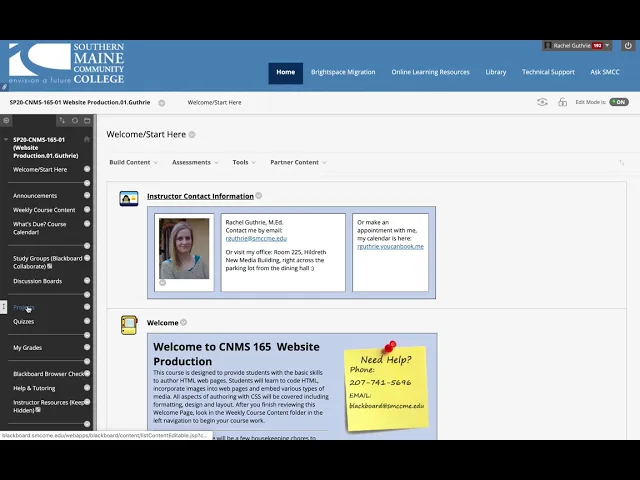Open rguthrie.youcanbook.me calendar link
The height and width of the screenshot is (480, 640).
tap(390, 247)
